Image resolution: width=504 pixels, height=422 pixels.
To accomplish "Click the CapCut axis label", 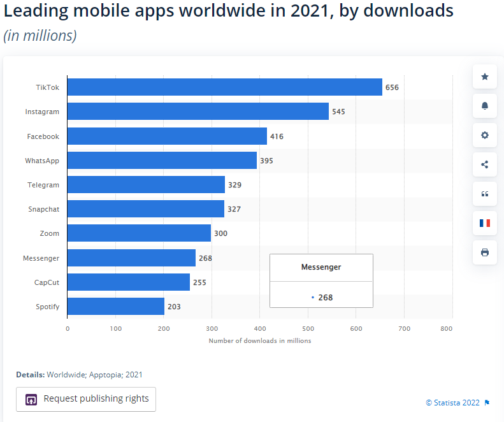I will click(x=47, y=282).
